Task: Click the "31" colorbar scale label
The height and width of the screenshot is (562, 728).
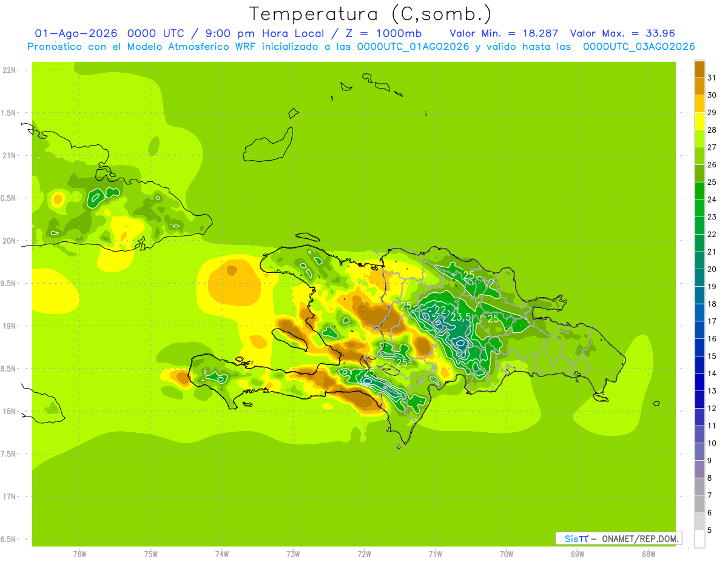Action: click(712, 78)
